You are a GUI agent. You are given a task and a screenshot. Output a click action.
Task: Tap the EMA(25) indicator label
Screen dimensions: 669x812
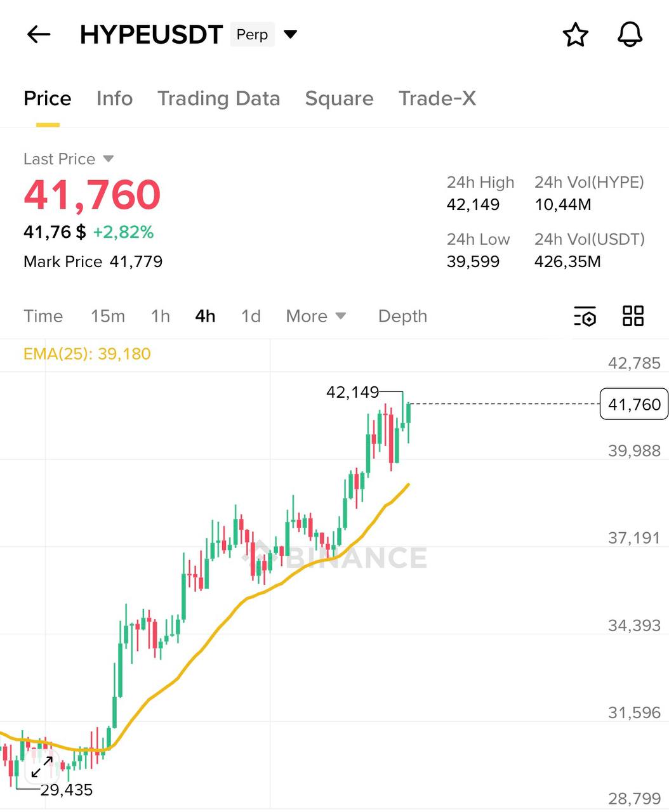(87, 354)
